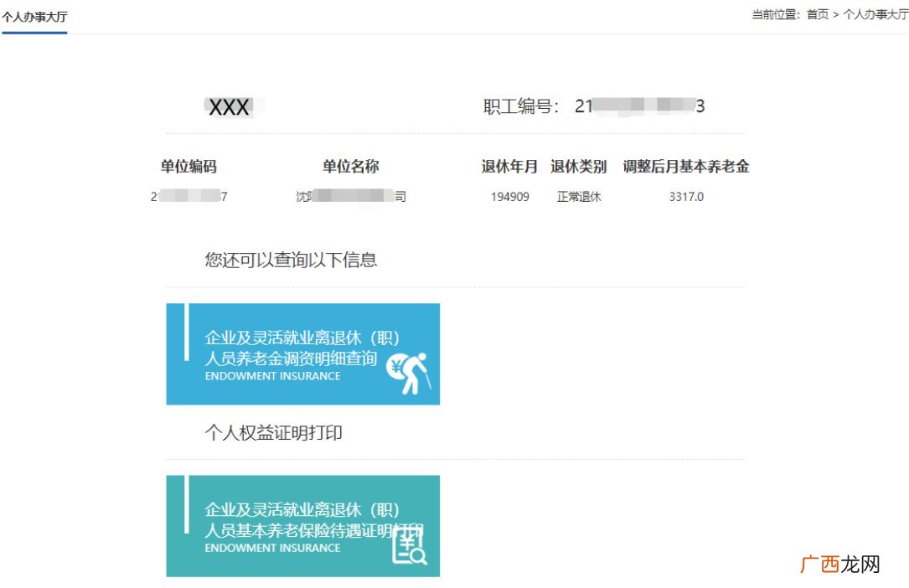Click the 调整后月基本养老金 header

click(x=686, y=167)
